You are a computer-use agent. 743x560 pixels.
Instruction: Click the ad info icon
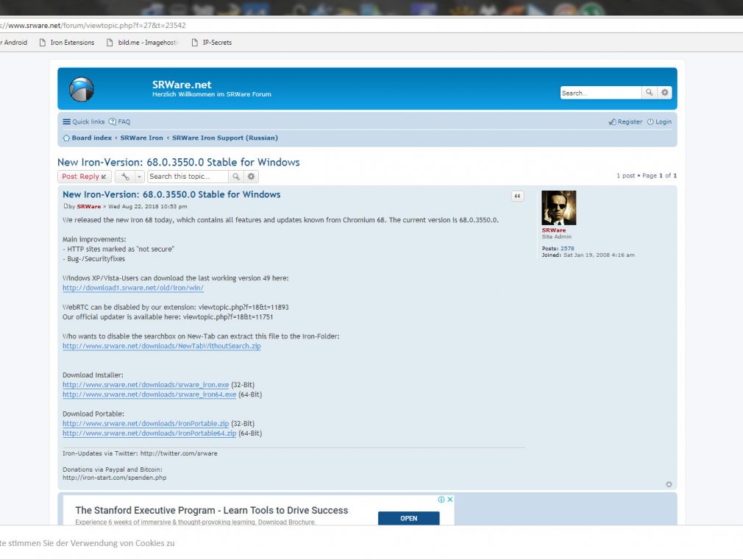pyautogui.click(x=441, y=500)
